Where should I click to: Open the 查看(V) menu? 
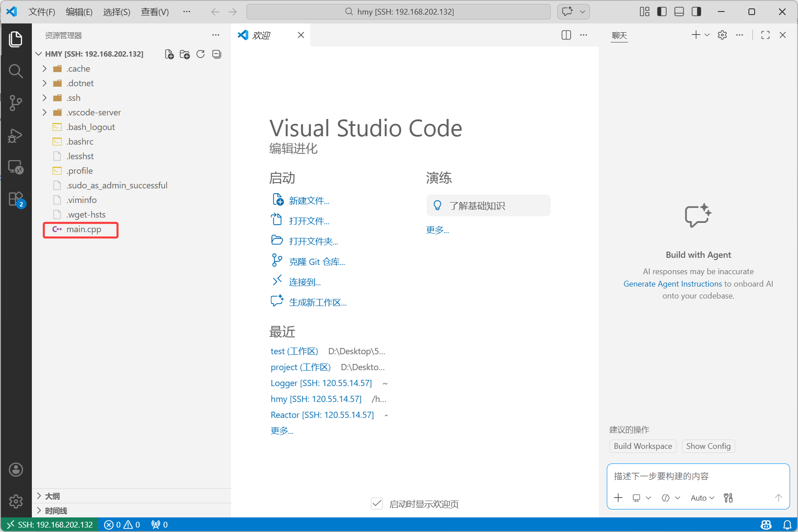155,11
